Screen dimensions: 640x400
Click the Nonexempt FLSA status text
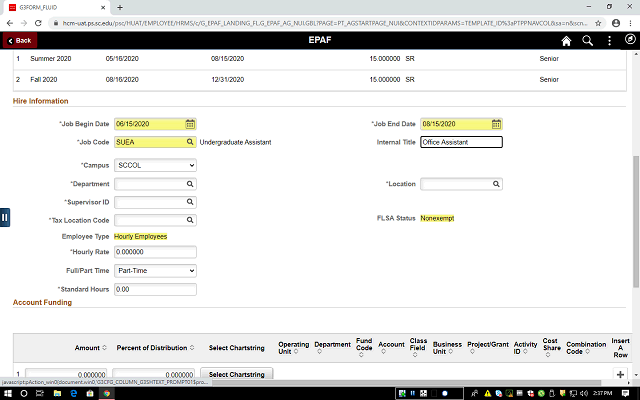437,218
